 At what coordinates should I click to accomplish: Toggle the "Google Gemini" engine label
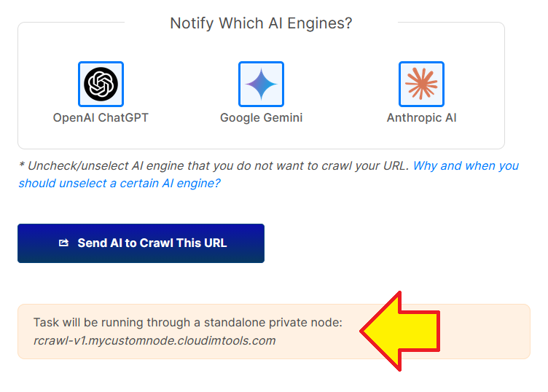click(261, 117)
